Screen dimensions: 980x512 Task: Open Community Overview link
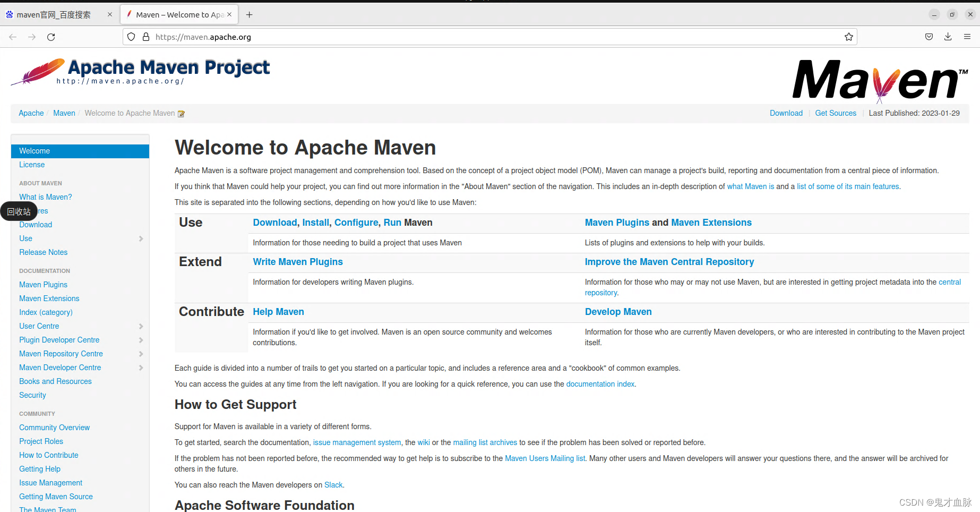(55, 428)
